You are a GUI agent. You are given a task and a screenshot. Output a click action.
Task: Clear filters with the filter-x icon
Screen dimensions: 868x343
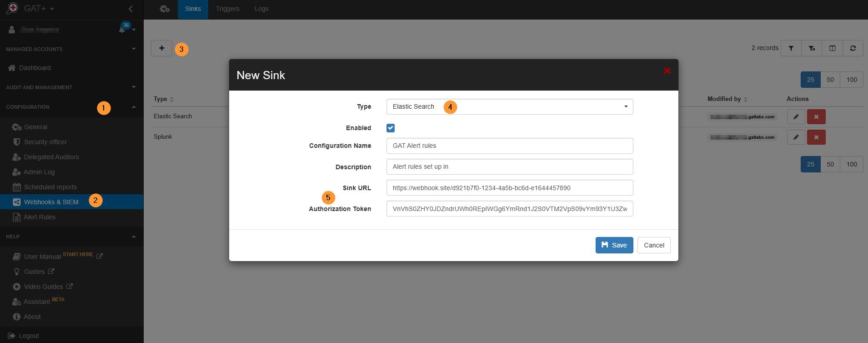coord(812,48)
